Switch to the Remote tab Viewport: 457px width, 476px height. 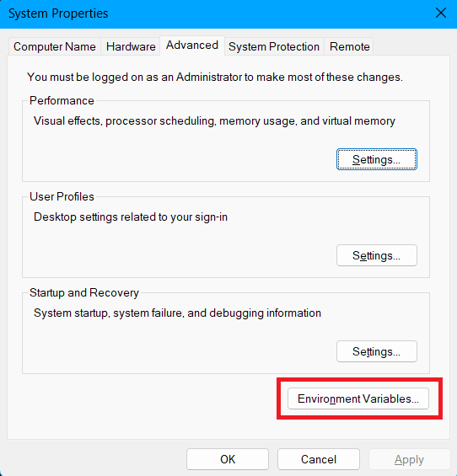tap(349, 46)
